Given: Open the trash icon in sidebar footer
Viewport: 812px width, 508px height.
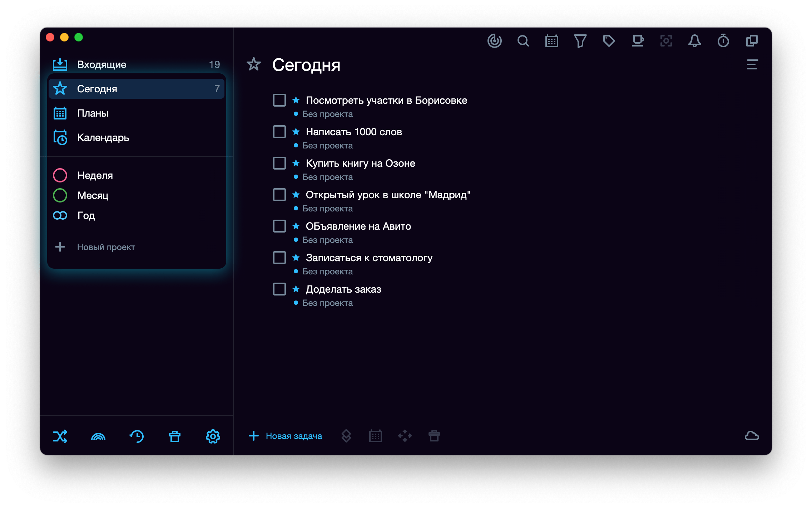Looking at the screenshot, I should [x=175, y=436].
